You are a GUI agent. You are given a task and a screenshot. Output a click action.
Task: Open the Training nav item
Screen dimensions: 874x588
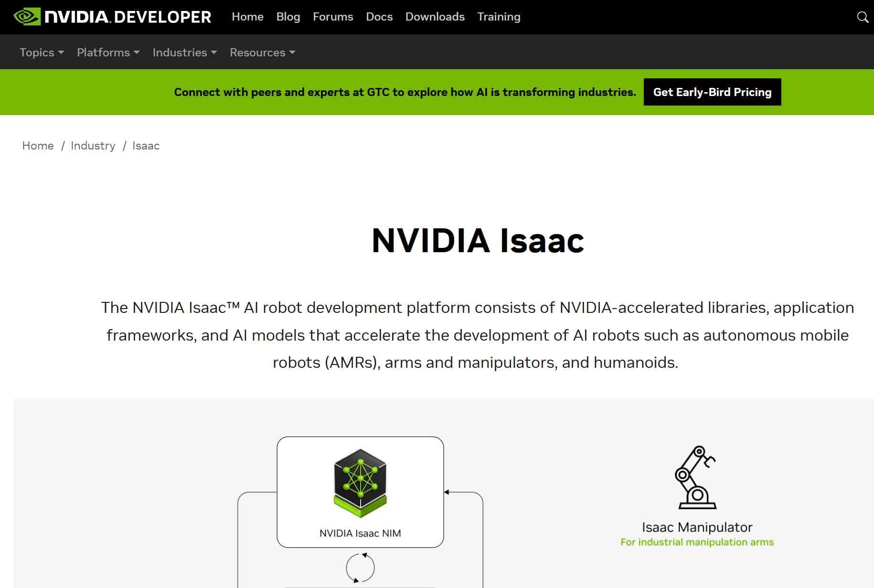click(499, 17)
